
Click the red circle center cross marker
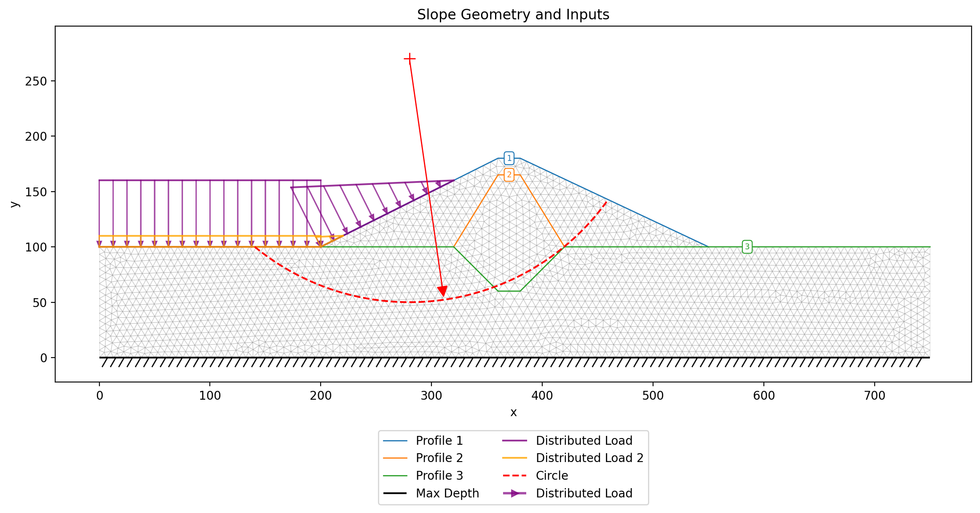click(410, 59)
